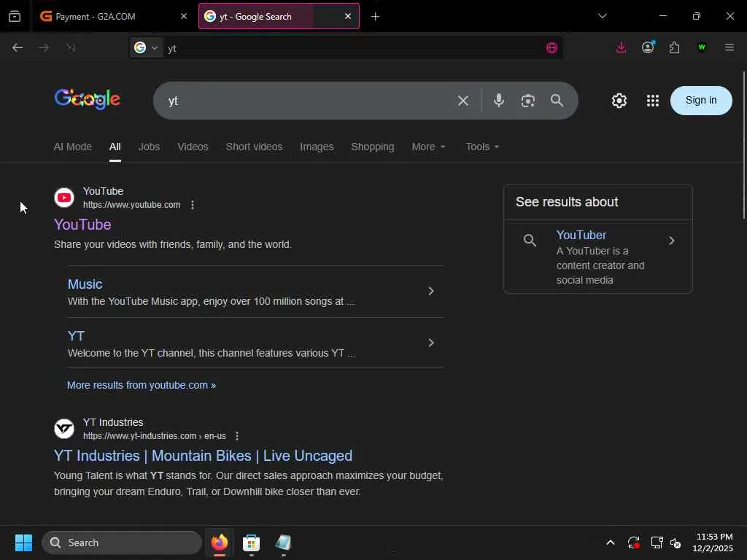Click the Windows taskbar Search box
Screen dimensions: 747x560
pyautogui.click(x=122, y=542)
